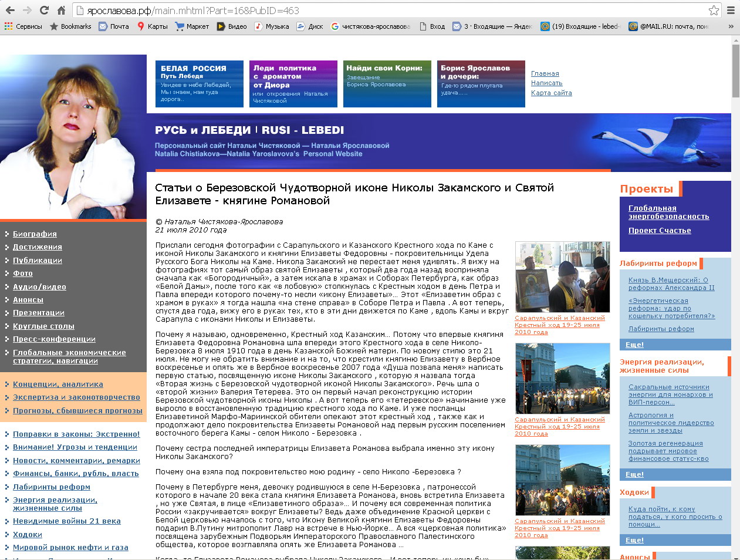Open the Диск bookmark
The width and height of the screenshot is (740, 560).
click(x=310, y=26)
